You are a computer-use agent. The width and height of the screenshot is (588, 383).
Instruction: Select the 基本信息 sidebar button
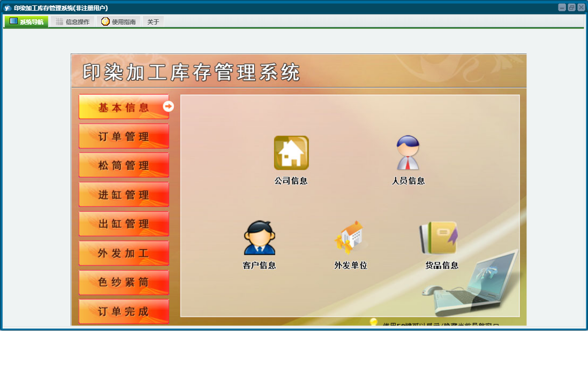coord(124,107)
